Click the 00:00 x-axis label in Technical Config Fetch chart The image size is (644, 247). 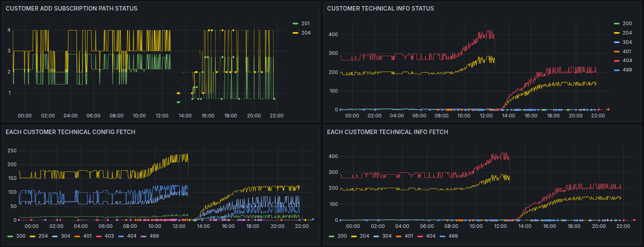coord(32,226)
